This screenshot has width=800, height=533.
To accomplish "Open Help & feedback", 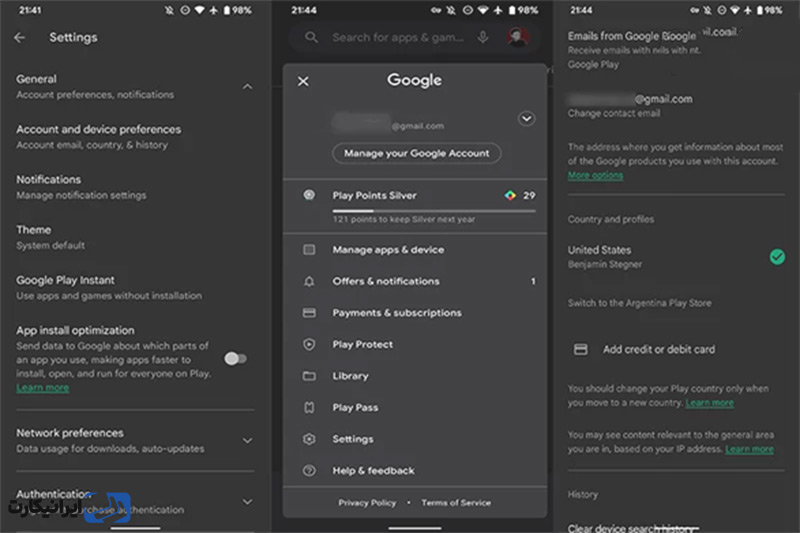I will pyautogui.click(x=415, y=471).
